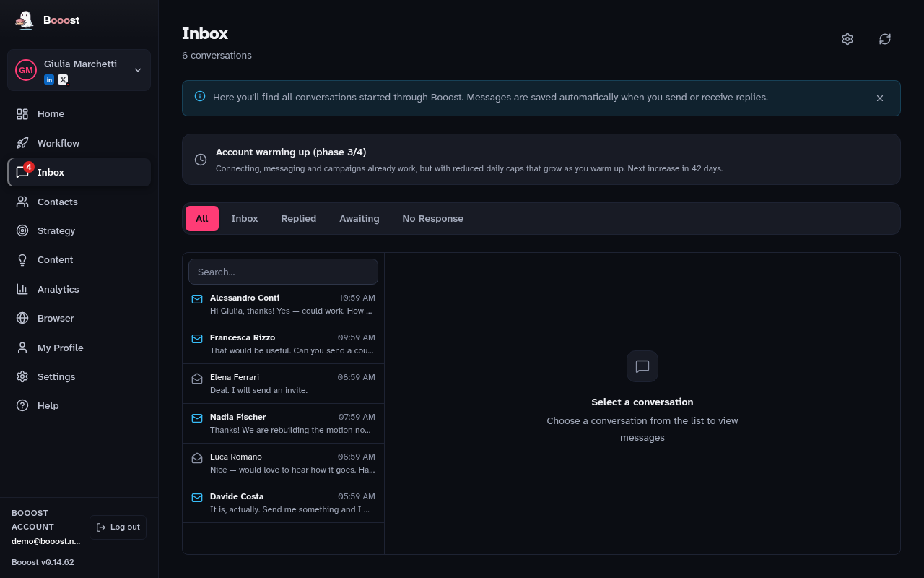Click the Log out button
The image size is (924, 578).
click(x=118, y=527)
